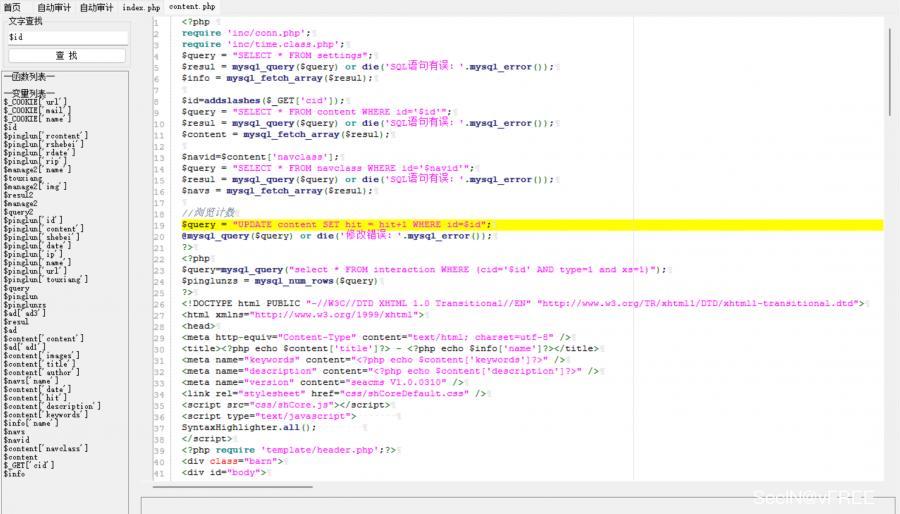
Task: Select $pinglun['ip'] in the variable list
Action: [x=33, y=254]
